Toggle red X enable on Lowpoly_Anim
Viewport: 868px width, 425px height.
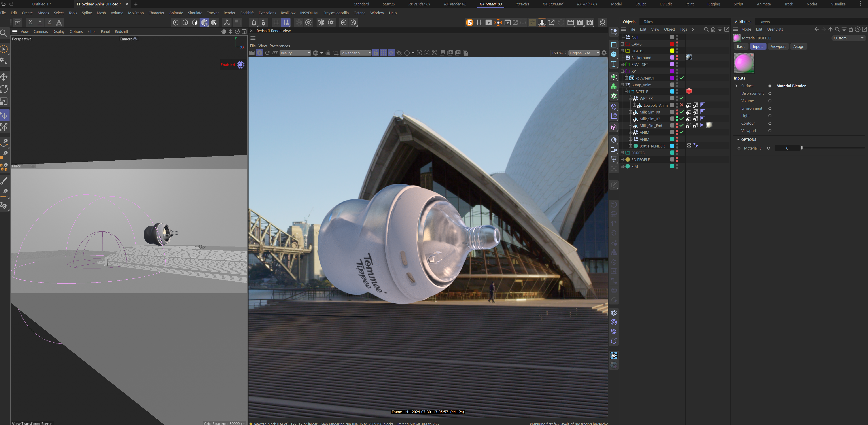pos(682,105)
